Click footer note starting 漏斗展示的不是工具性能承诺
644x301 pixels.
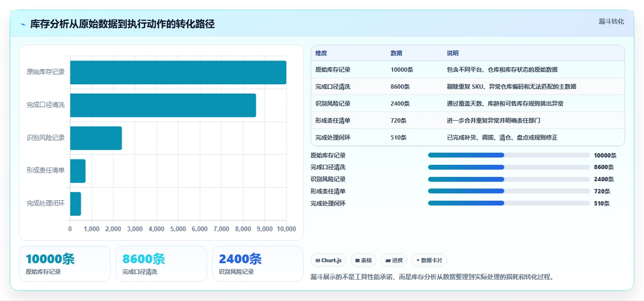[432, 277]
